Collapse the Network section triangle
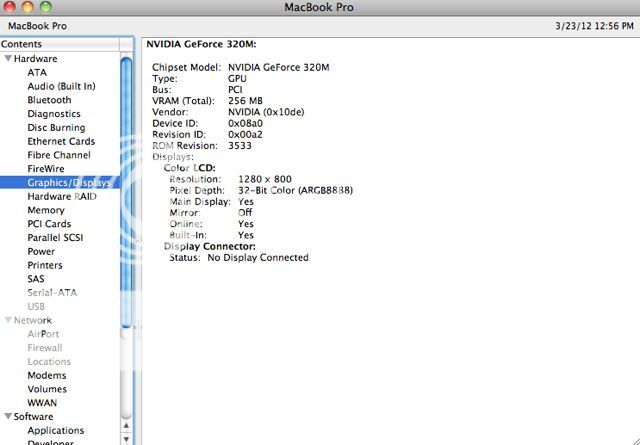The width and height of the screenshot is (640, 445). point(8,320)
